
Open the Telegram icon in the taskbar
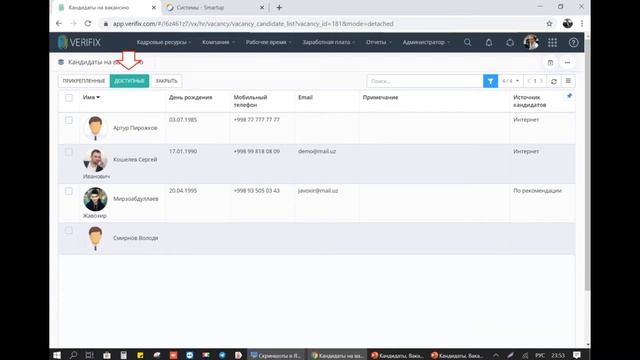point(222,355)
